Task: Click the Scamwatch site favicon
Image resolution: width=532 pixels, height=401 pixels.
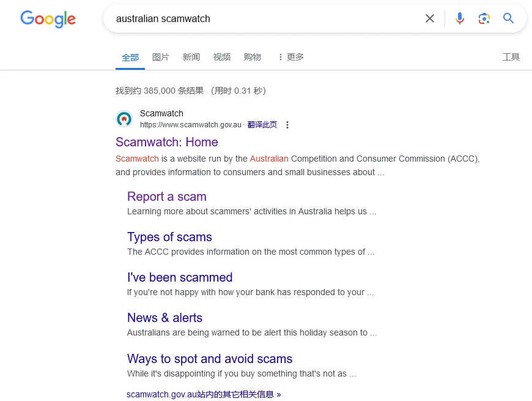Action: [124, 119]
